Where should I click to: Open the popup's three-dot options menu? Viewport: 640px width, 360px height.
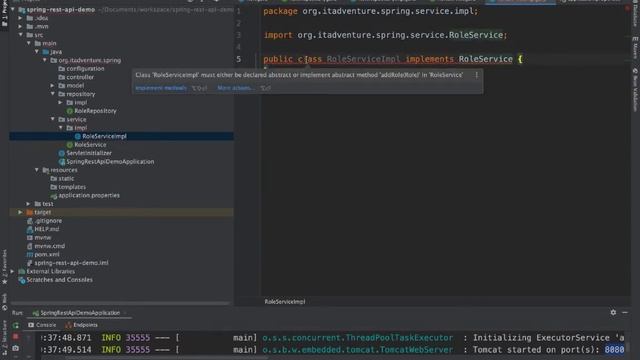point(476,75)
